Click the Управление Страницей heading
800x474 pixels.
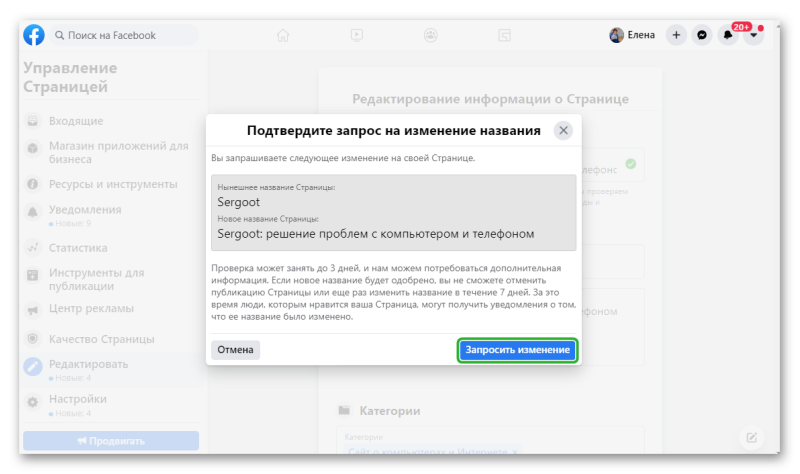[70, 77]
